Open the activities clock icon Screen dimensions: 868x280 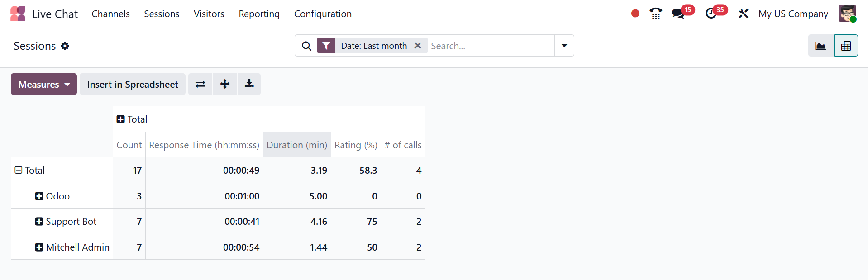coord(711,14)
